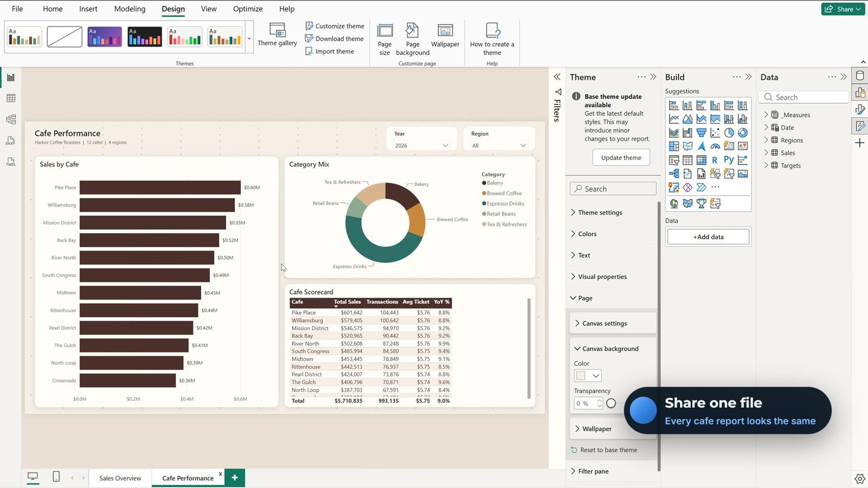Switch to Table view in left sidebar
This screenshot has height=488, width=868.
pyautogui.click(x=11, y=98)
